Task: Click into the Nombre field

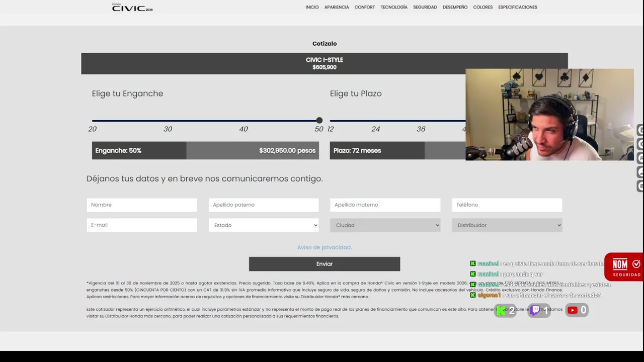Action: tap(142, 205)
